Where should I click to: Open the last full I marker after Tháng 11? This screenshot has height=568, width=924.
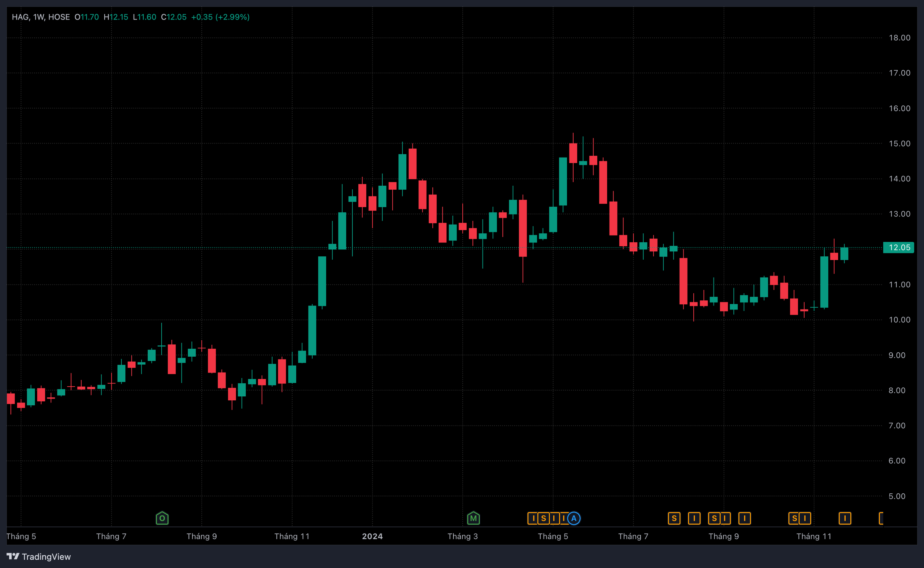click(x=845, y=519)
